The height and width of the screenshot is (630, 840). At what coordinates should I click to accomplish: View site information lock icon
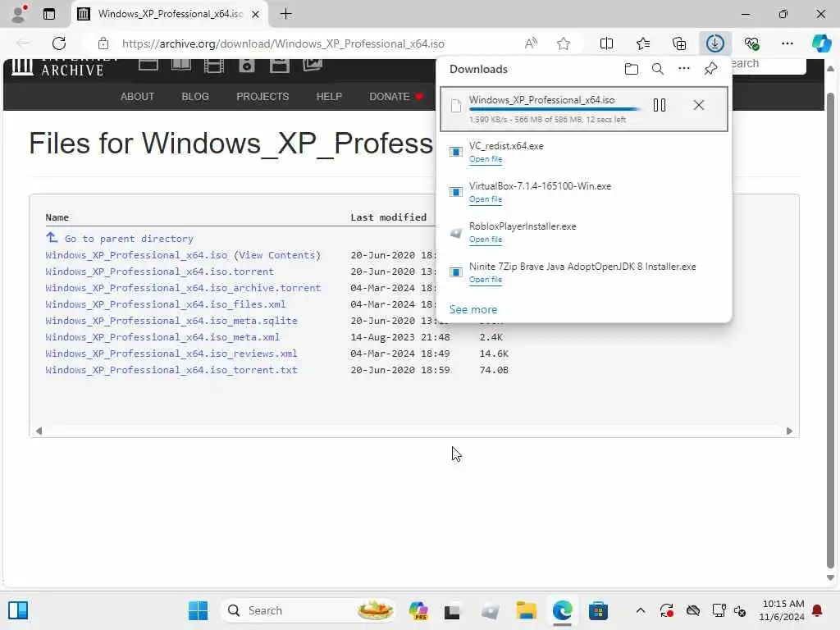[x=103, y=44]
